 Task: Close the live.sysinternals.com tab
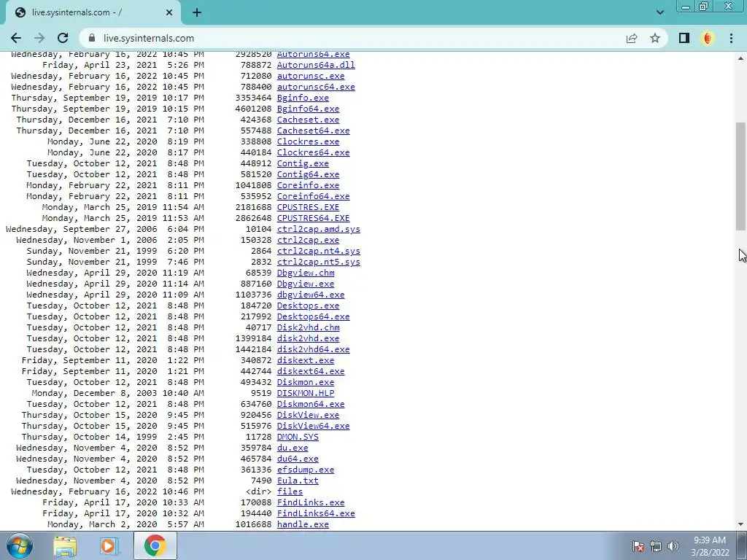click(x=169, y=12)
